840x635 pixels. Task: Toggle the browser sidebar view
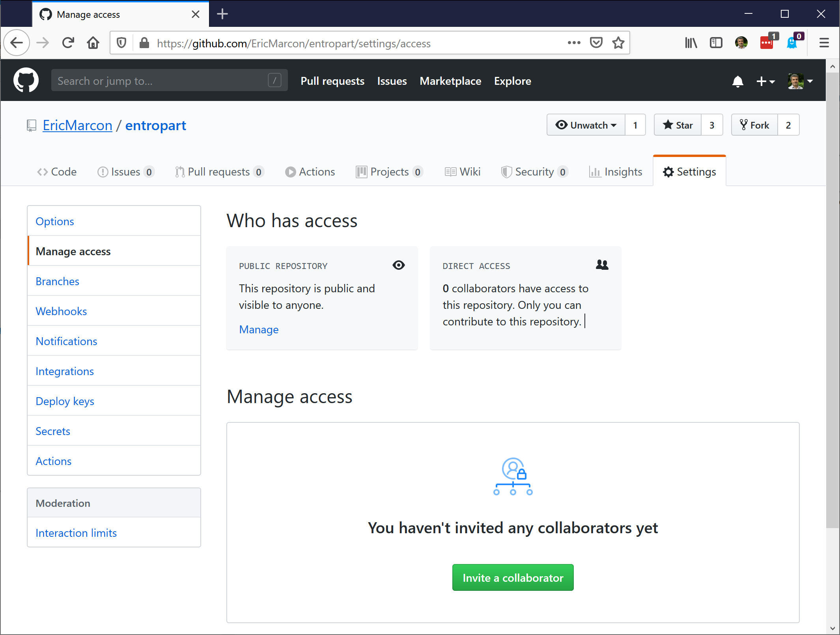[716, 43]
